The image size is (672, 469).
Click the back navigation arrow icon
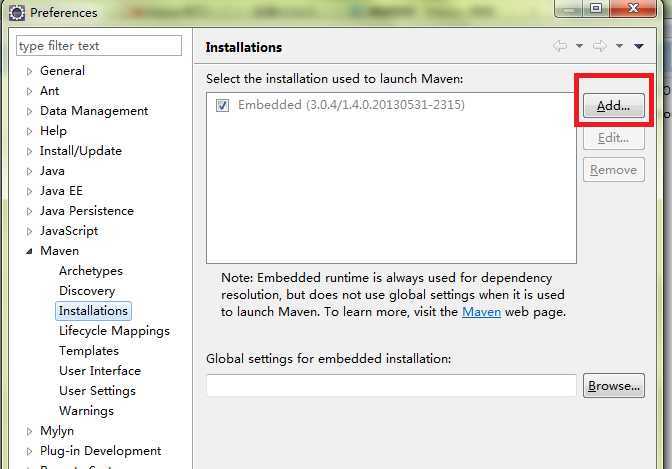tap(560, 45)
